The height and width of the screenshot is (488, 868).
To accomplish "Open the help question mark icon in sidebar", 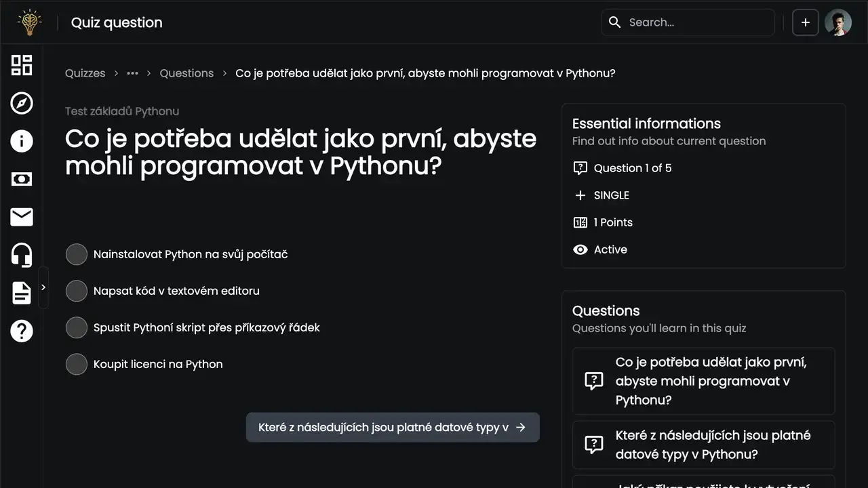I will click(22, 331).
